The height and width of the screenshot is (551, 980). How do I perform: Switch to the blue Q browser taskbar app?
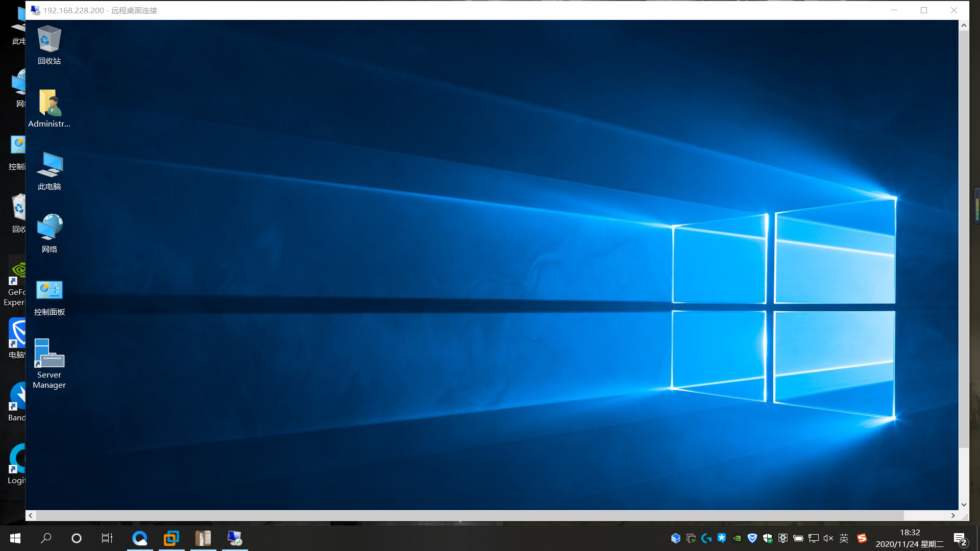click(140, 538)
